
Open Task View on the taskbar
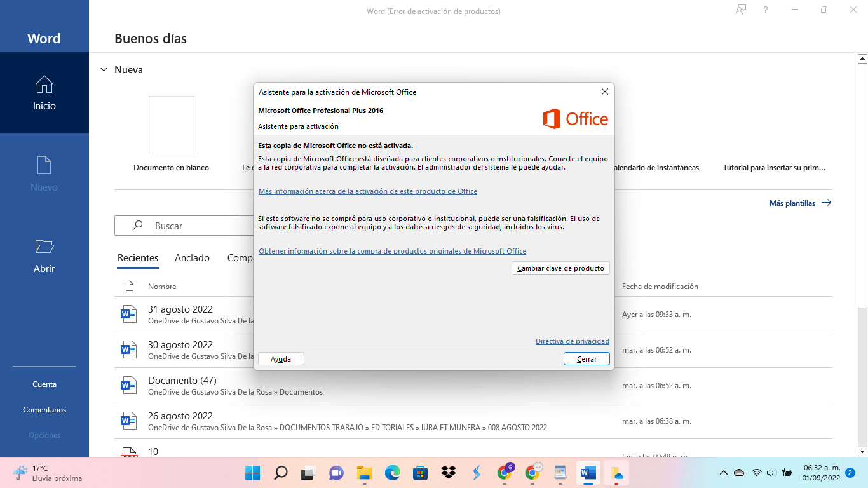click(308, 473)
